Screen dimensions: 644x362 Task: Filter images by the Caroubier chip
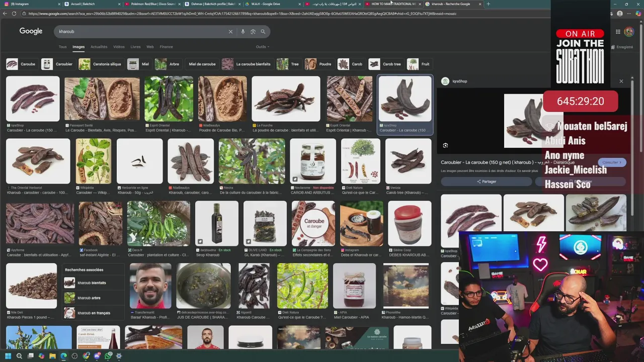point(57,64)
